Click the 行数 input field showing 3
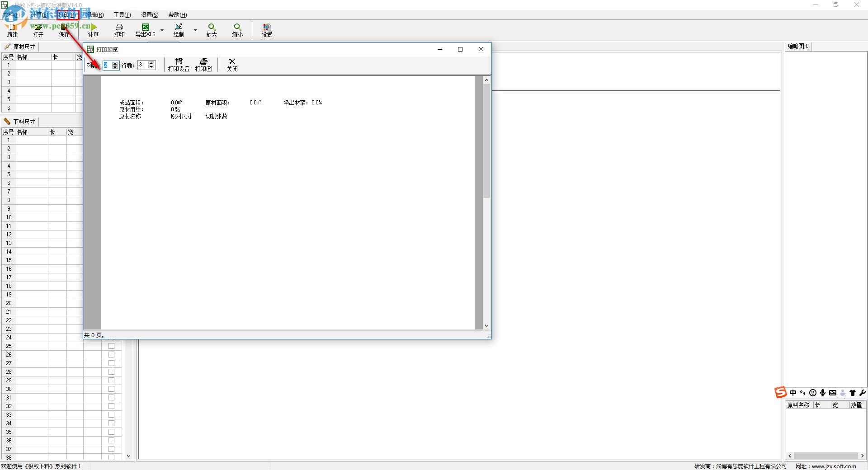Image resolution: width=868 pixels, height=470 pixels. [x=143, y=65]
